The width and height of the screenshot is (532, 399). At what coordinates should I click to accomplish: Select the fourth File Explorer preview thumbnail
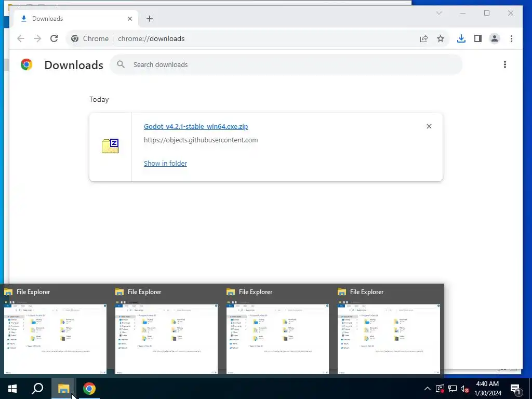pos(389,339)
